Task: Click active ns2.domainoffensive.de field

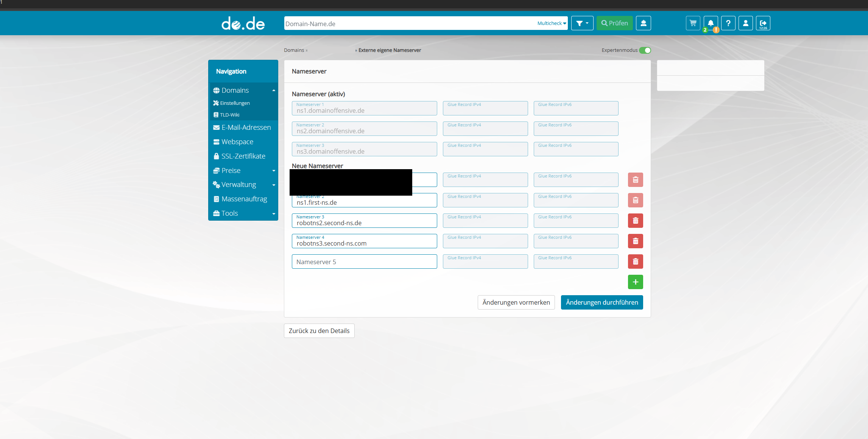Action: tap(364, 129)
